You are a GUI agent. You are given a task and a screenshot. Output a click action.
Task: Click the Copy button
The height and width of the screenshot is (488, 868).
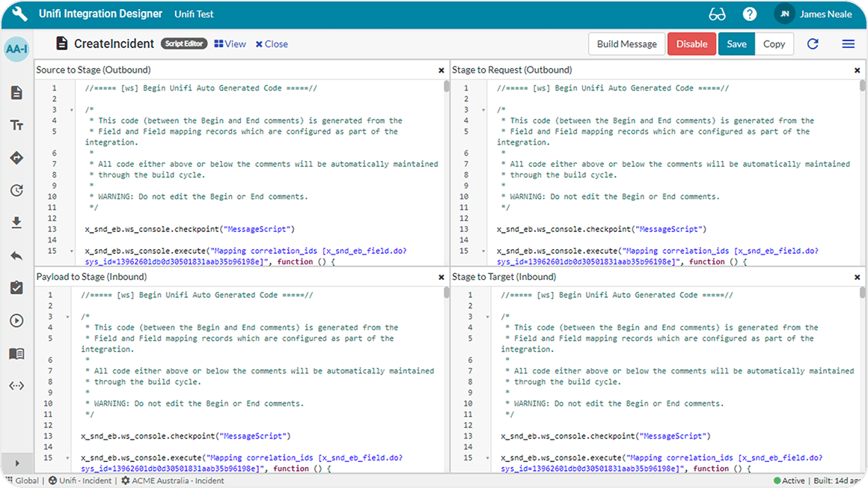click(774, 43)
